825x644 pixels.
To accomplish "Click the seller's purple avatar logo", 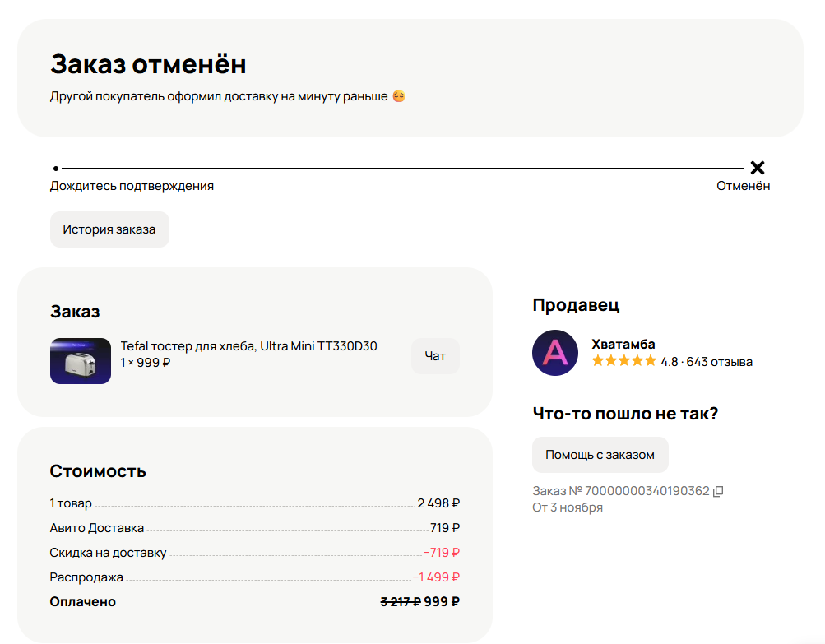I will coord(555,353).
